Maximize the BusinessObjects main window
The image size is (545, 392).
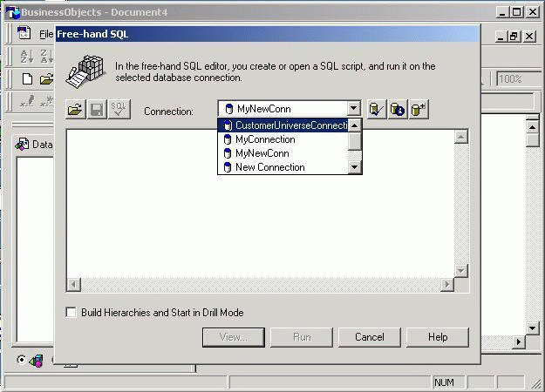[x=517, y=12]
